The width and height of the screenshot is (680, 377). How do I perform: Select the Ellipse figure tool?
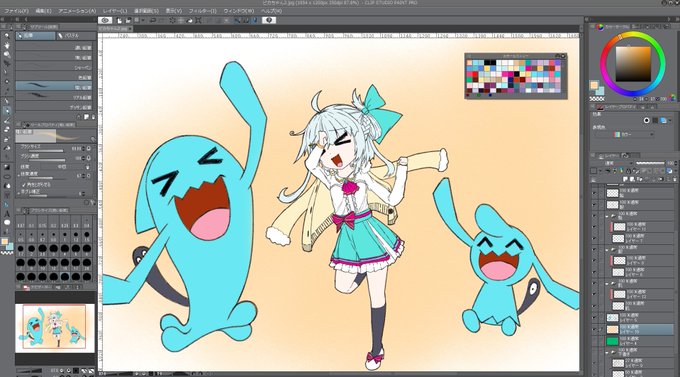coord(7,177)
